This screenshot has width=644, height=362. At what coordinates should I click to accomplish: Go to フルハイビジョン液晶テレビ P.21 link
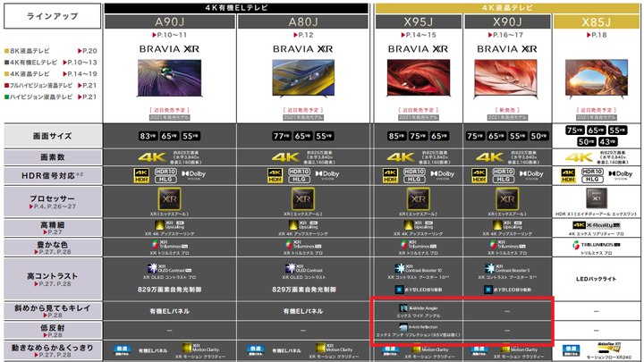coord(50,86)
